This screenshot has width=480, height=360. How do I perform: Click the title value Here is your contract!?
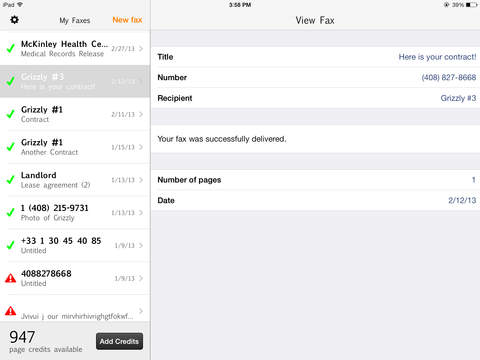click(437, 57)
